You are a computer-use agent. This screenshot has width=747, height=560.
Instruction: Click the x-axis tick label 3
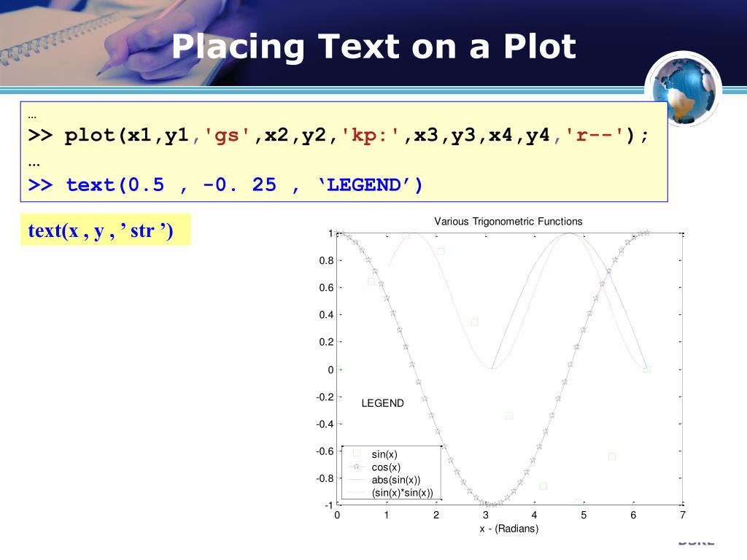485,515
